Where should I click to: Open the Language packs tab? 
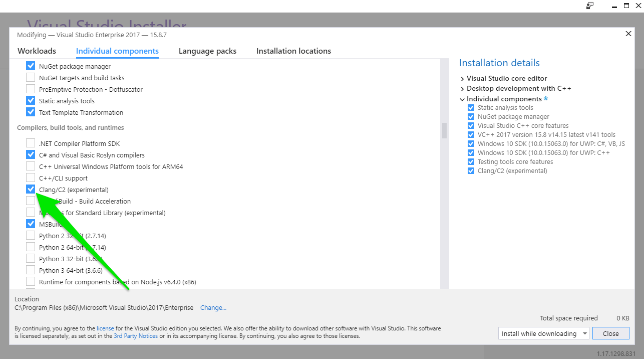click(x=207, y=51)
